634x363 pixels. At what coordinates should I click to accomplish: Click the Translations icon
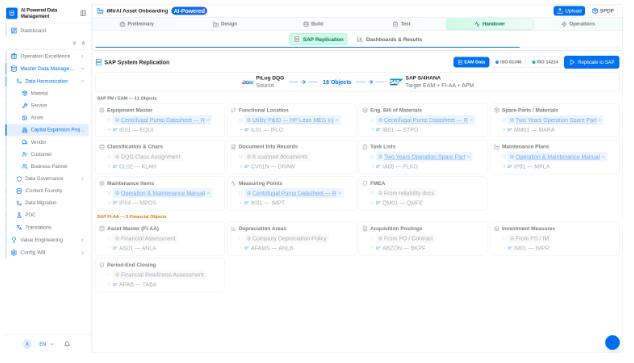19,228
